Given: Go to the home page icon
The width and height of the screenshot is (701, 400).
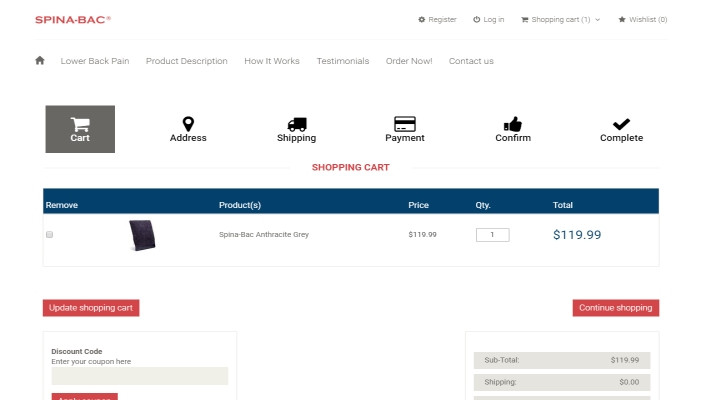Looking at the screenshot, I should pyautogui.click(x=40, y=60).
